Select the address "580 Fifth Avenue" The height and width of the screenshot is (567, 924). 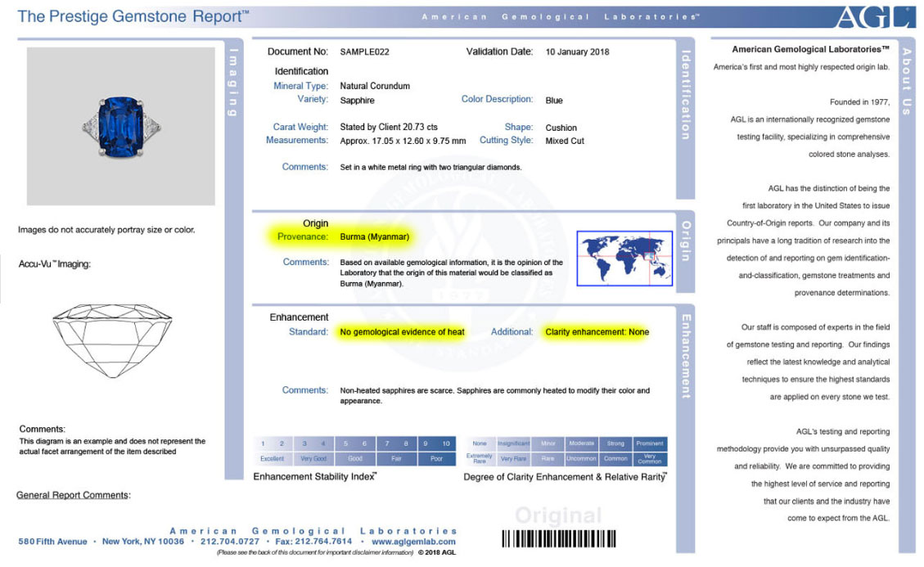(52, 542)
